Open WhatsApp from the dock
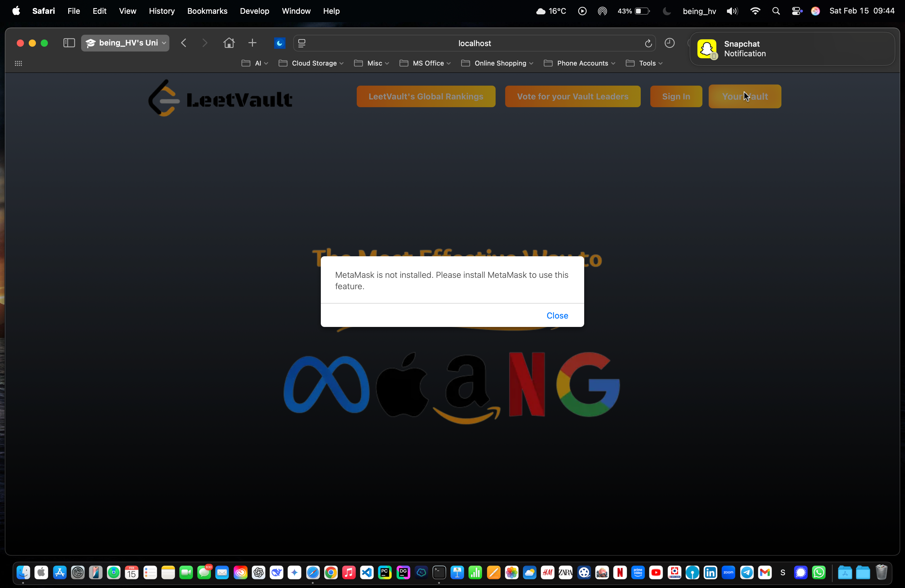Screen dimensions: 905x588 click(x=819, y=573)
